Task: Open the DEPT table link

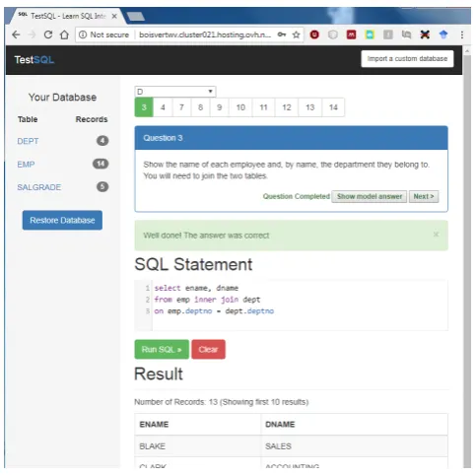Action: coord(28,141)
